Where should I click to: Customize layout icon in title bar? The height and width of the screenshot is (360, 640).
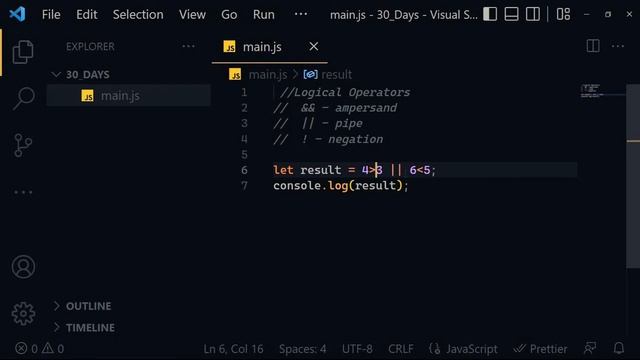(563, 14)
